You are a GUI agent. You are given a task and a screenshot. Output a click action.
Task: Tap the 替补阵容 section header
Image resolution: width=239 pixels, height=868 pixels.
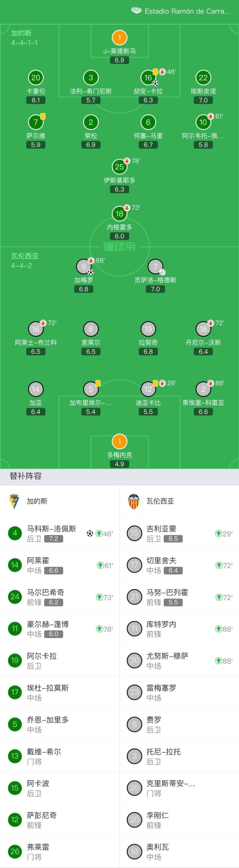(x=26, y=476)
